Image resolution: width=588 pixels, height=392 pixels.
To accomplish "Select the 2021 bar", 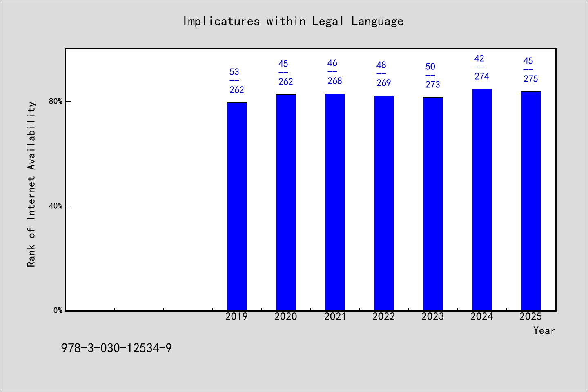I will (335, 202).
